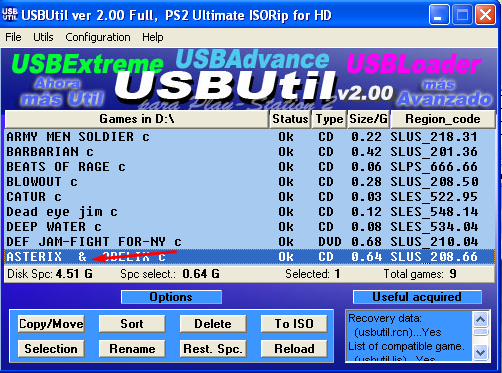Open the File menu
The width and height of the screenshot is (502, 373).
pos(13,37)
